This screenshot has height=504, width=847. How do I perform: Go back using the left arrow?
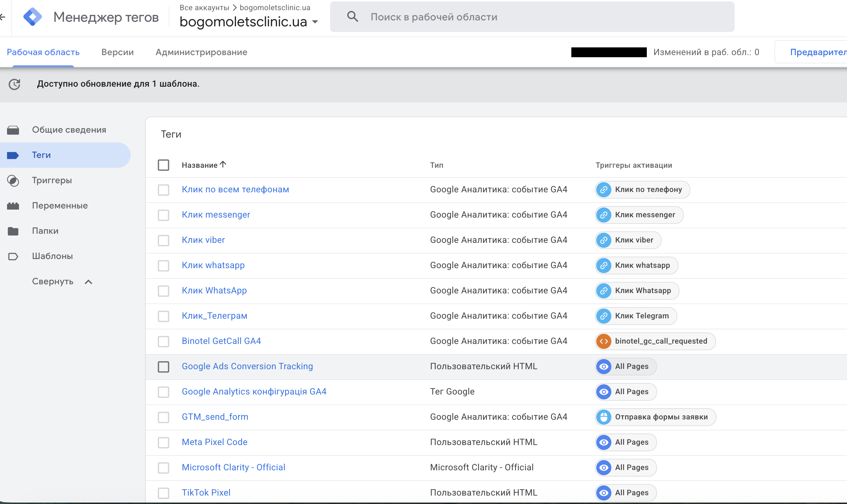(x=2, y=17)
